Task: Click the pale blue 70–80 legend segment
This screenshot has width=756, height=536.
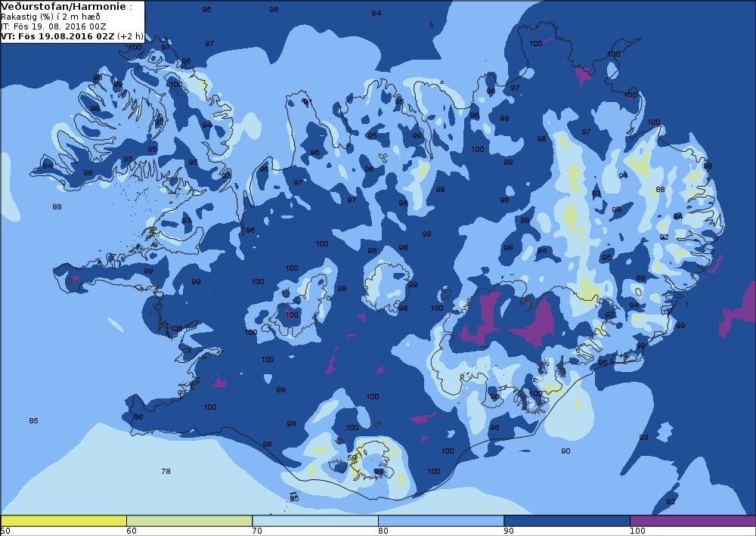Action: tap(315, 521)
